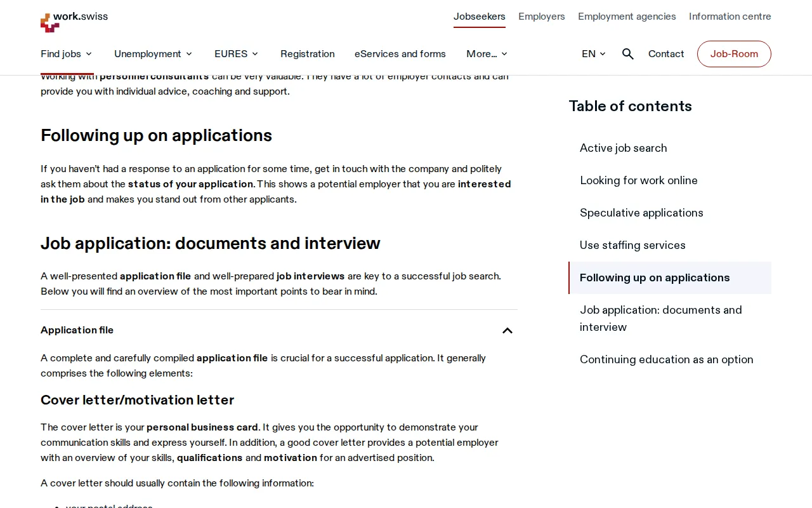Open the Job-Room button
This screenshot has width=812, height=508.
(x=734, y=54)
